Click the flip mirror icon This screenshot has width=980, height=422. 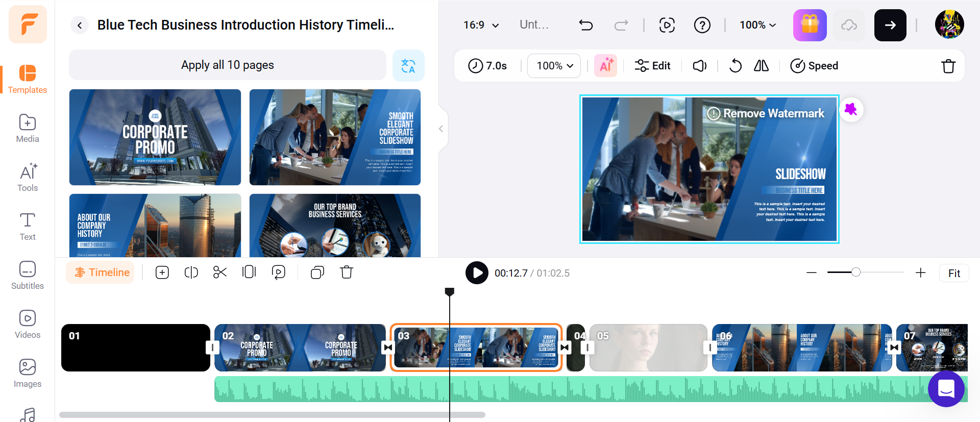tap(761, 66)
